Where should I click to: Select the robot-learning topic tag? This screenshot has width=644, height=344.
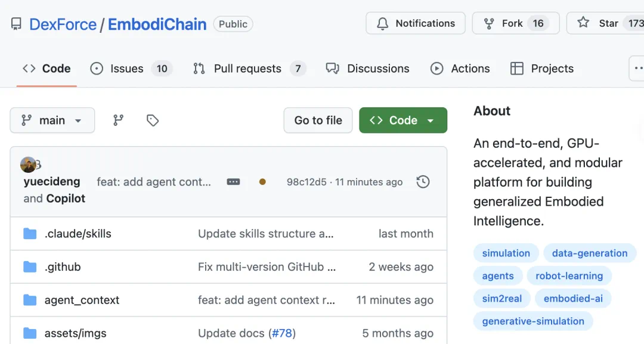click(569, 276)
